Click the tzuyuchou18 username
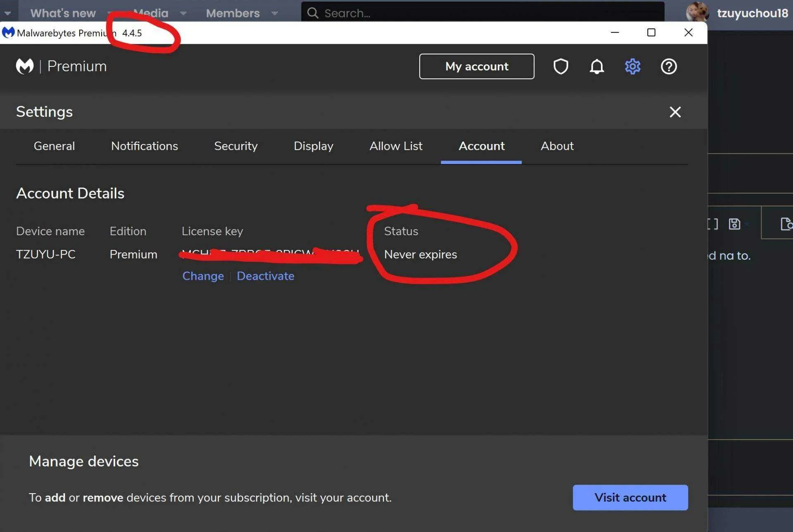The image size is (793, 532). [753, 13]
